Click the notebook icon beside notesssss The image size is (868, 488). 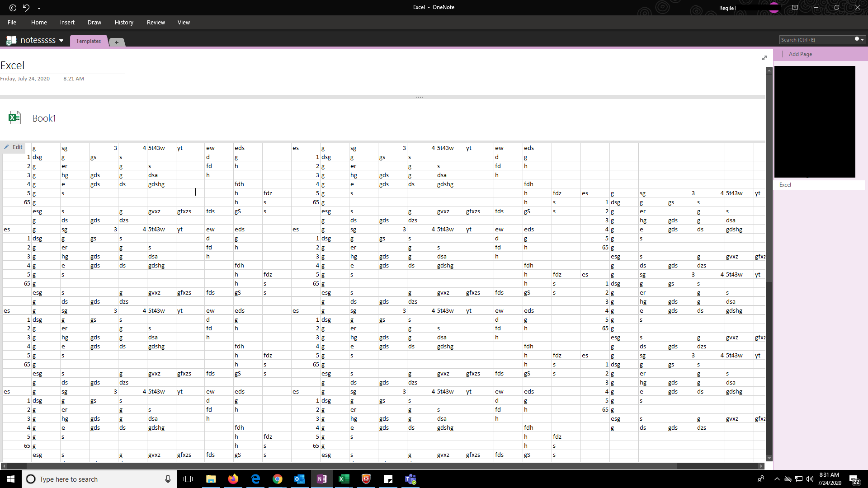(x=11, y=40)
